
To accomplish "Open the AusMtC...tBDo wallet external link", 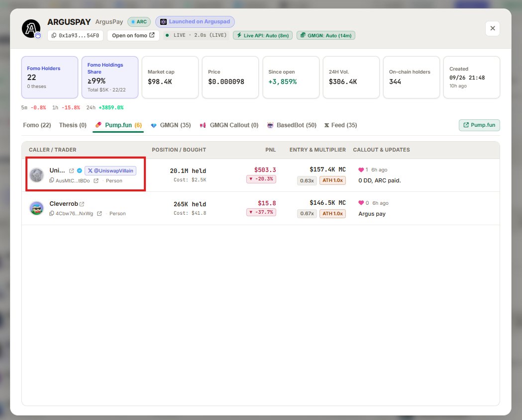I will pos(96,180).
